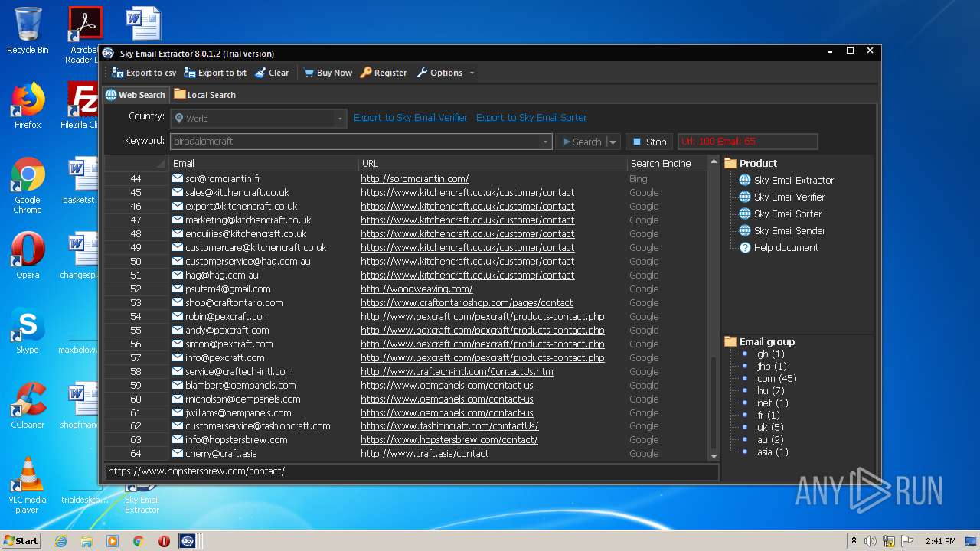This screenshot has width=980, height=551.
Task: Click Export to csv toolbar button
Action: pyautogui.click(x=144, y=73)
